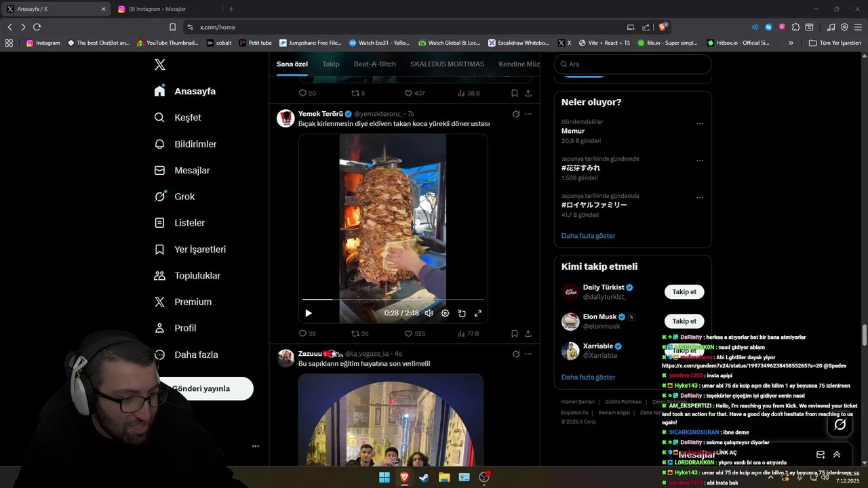Image resolution: width=868 pixels, height=488 pixels.
Task: Show more under Kimi takip etmeli
Action: [589, 377]
